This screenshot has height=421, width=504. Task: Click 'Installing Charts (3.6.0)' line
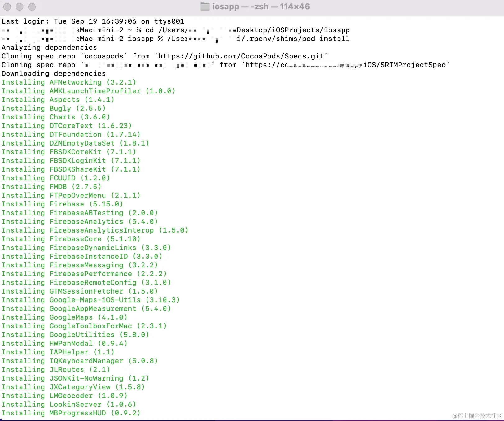[x=56, y=117]
